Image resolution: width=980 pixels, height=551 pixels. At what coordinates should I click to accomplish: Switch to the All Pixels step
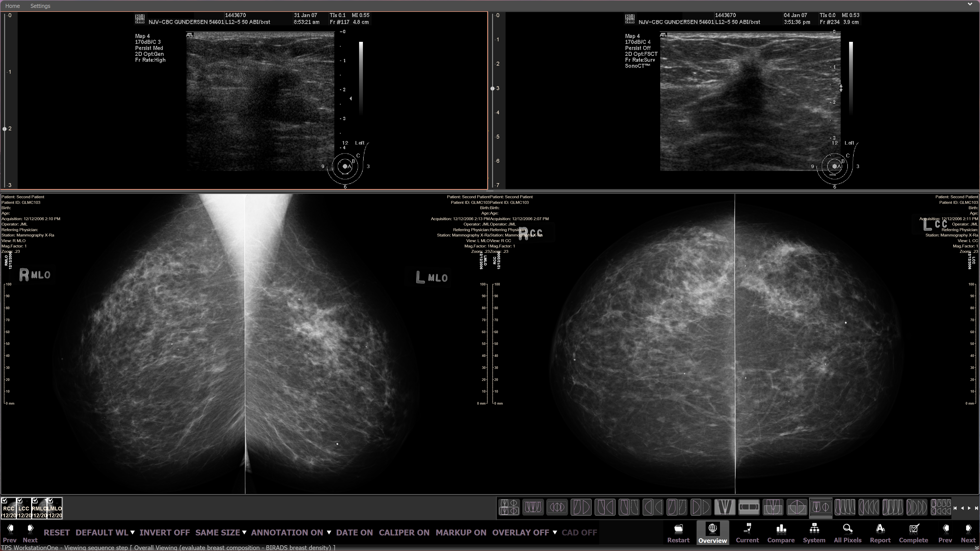tap(847, 533)
